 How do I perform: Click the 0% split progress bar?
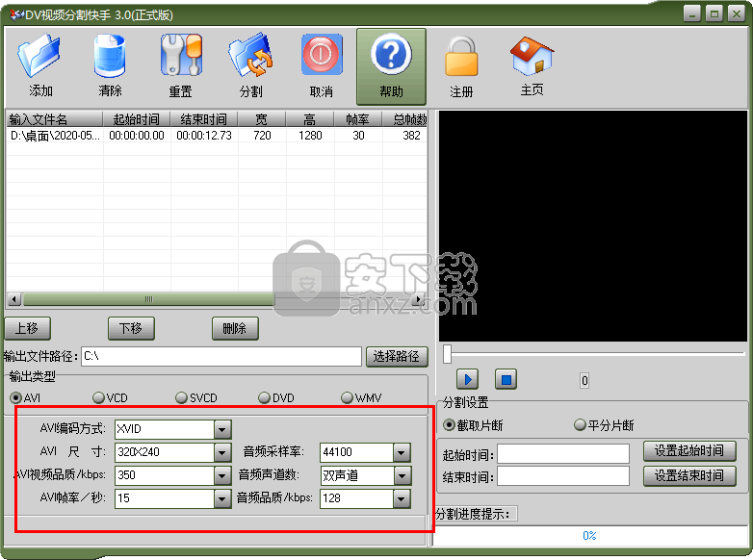(x=590, y=536)
